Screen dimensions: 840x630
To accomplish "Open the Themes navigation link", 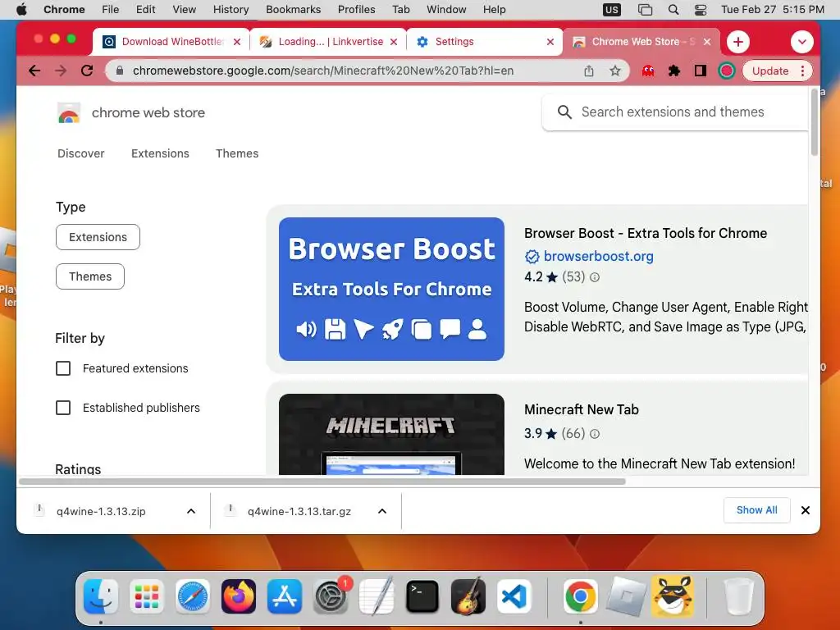I will [x=237, y=153].
